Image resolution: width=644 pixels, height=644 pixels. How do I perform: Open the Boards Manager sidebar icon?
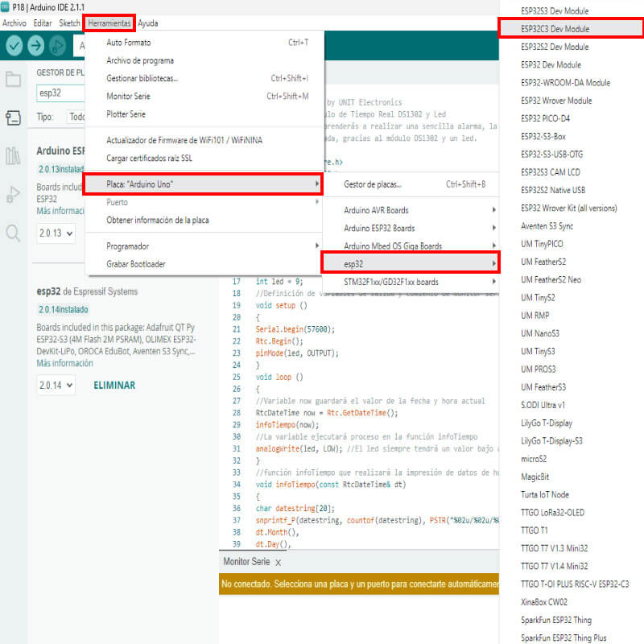click(13, 118)
